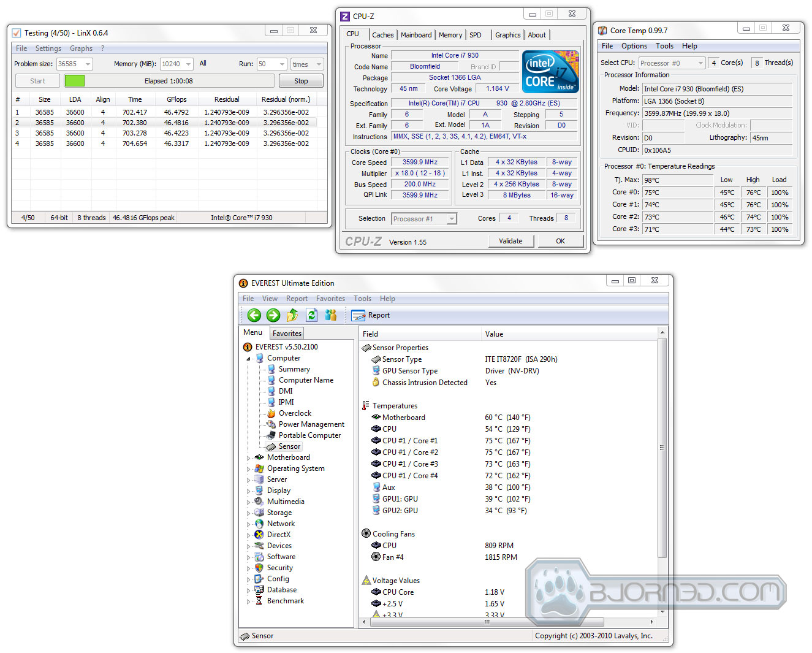This screenshot has width=812, height=653.
Task: Click EVEREST horizontal scrollbar thumb
Action: 487,622
